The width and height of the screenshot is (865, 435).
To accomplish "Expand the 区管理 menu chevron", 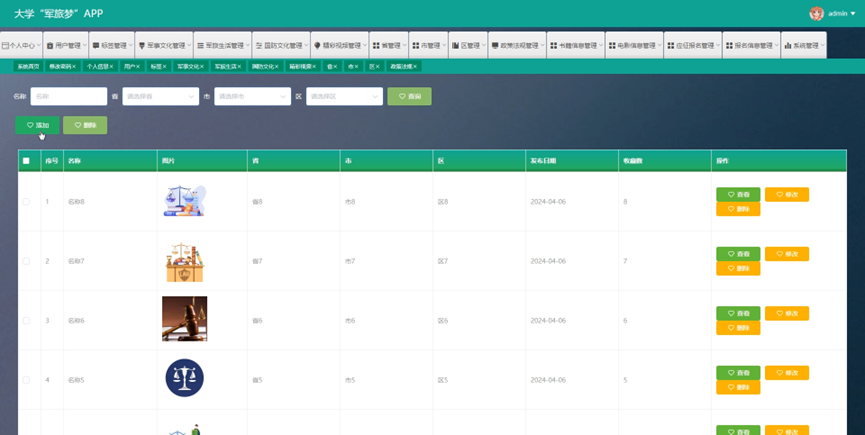I will click(x=483, y=46).
